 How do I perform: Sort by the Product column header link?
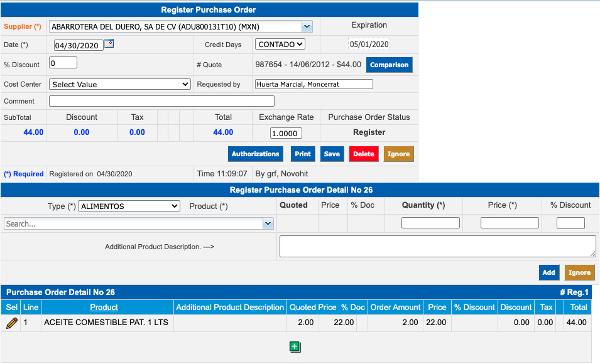104,307
